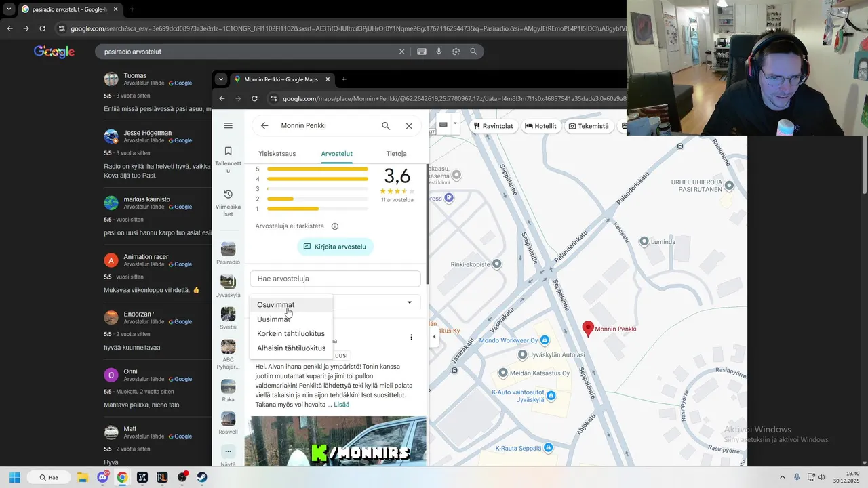Image resolution: width=868 pixels, height=488 pixels.
Task: Open the Roswell recent place thumbnail
Action: (228, 419)
